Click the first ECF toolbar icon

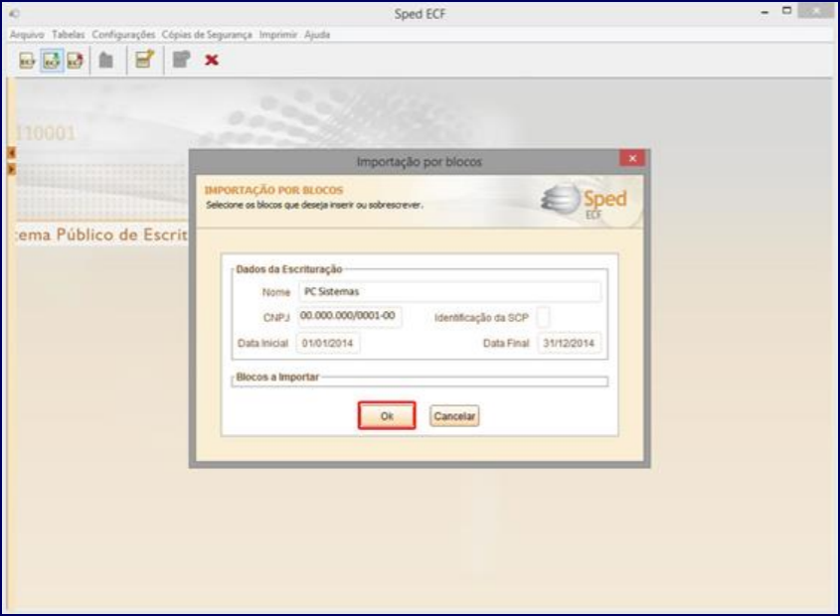coord(27,61)
